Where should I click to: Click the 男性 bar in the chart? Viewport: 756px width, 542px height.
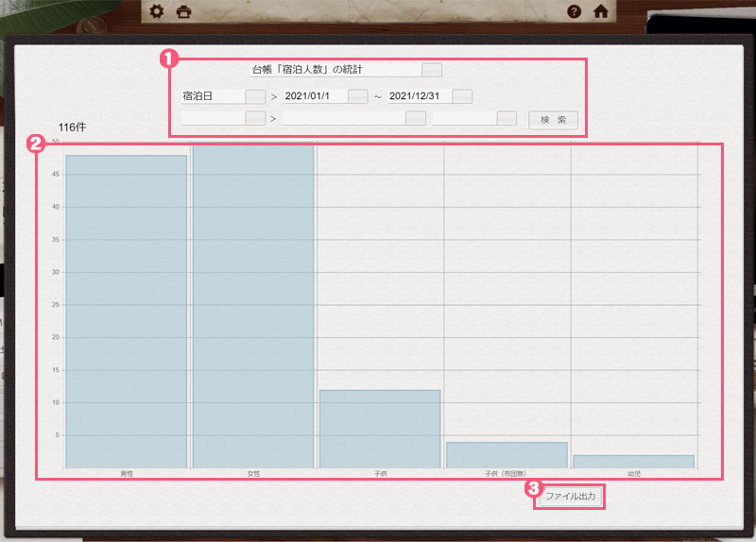[127, 312]
